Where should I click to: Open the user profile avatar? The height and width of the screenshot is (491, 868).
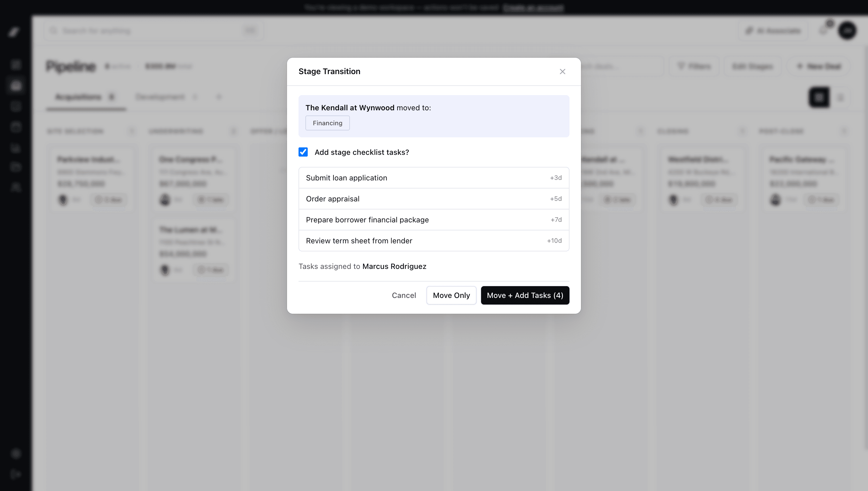coord(848,30)
